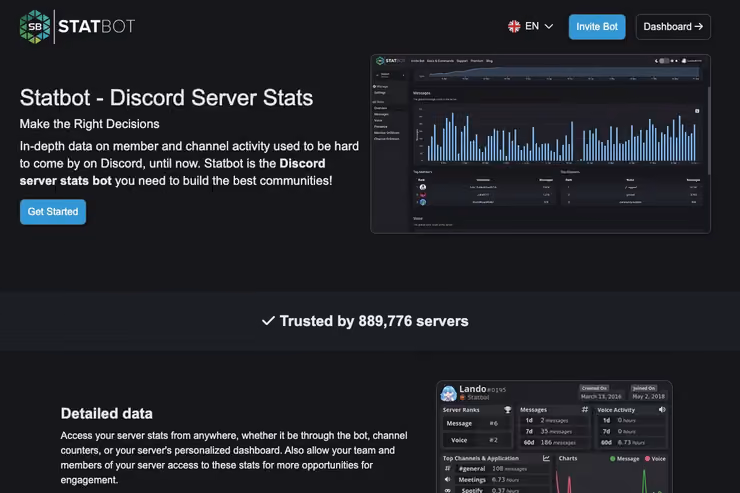Open the EN language dropdown

coord(530,26)
